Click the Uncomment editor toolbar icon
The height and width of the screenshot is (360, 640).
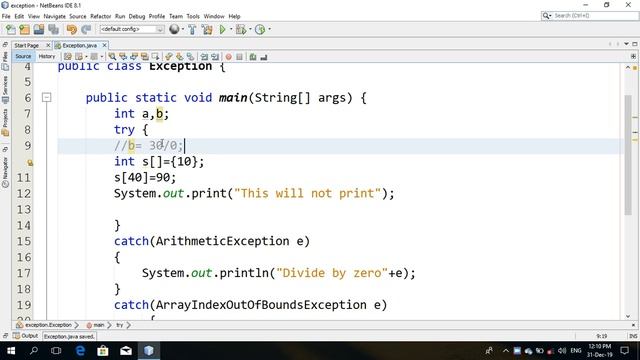tap(264, 57)
